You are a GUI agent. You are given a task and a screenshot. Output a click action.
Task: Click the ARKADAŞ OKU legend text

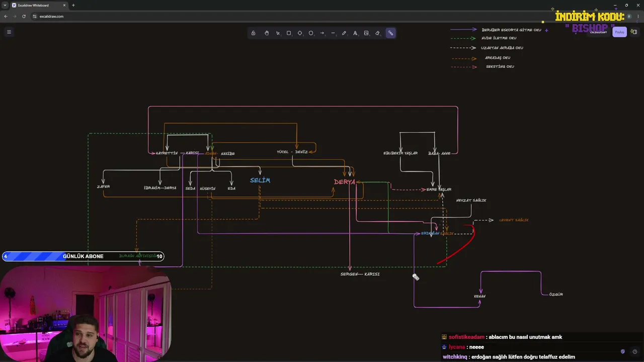coord(498,58)
